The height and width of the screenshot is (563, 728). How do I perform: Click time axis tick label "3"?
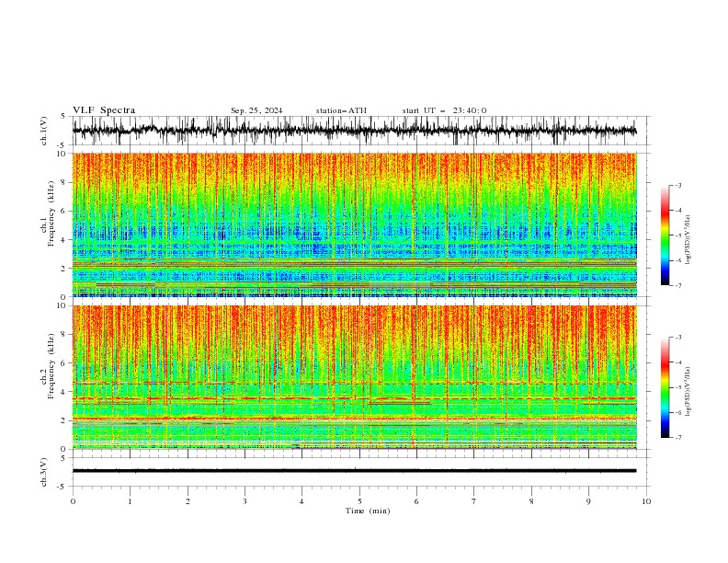pos(245,501)
